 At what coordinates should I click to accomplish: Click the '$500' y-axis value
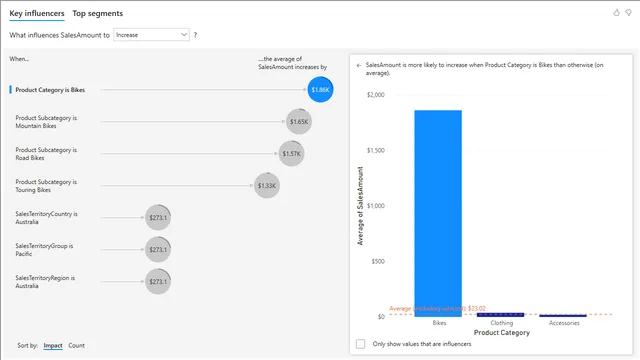pyautogui.click(x=378, y=261)
